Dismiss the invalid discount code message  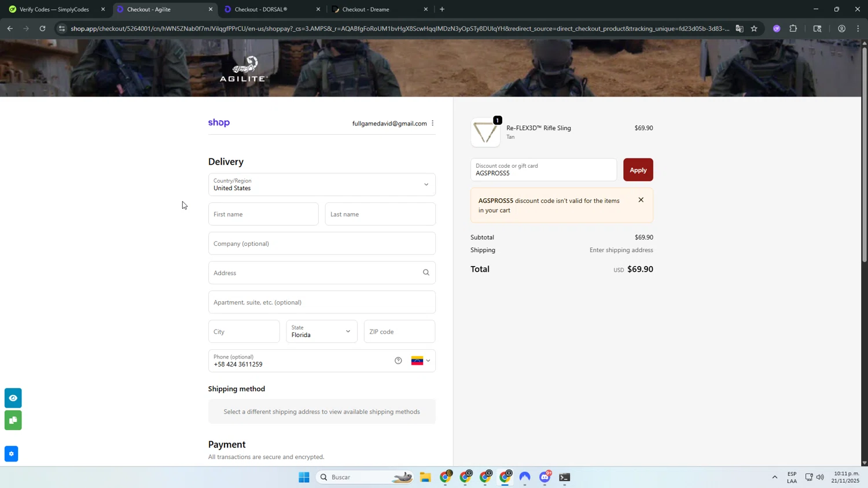(x=641, y=200)
